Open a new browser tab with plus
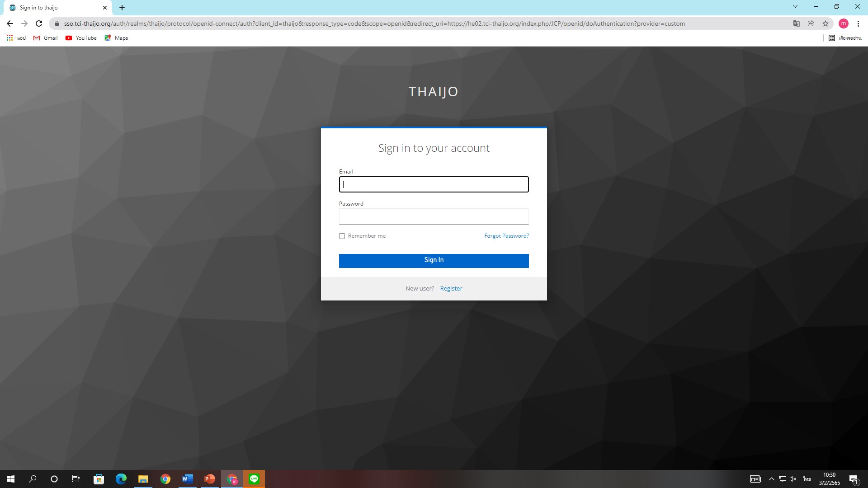Image resolution: width=868 pixels, height=488 pixels. 122,8
